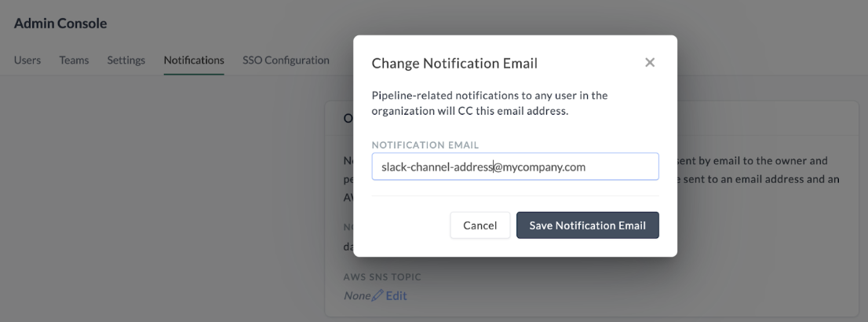Viewport: 868px width, 322px height.
Task: Click the Change Notification Email dialog title
Action: tap(454, 64)
